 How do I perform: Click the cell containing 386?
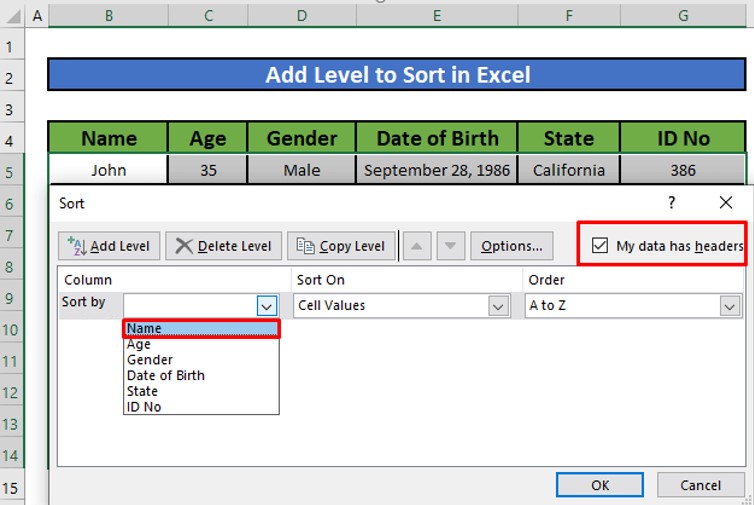click(683, 170)
